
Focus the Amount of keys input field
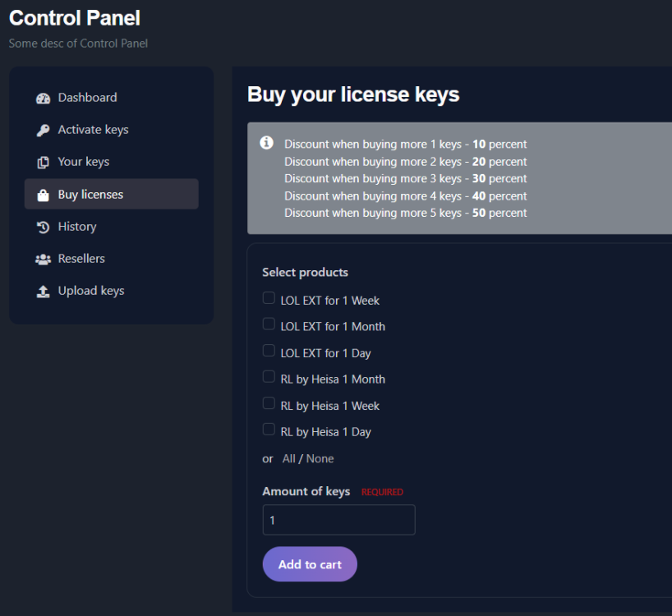(x=338, y=520)
